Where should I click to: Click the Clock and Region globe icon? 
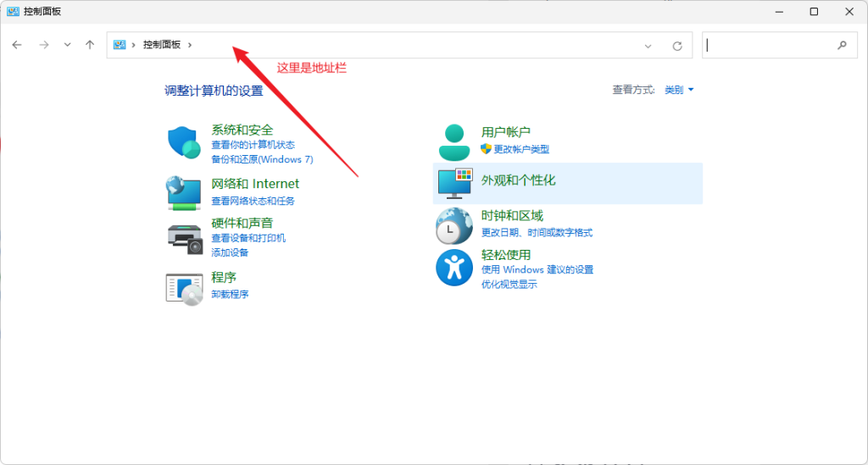pyautogui.click(x=454, y=225)
